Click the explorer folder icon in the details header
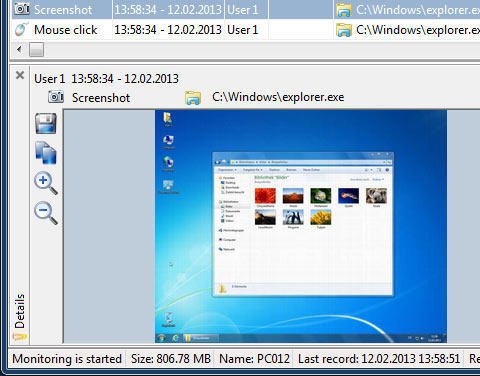This screenshot has width=480, height=376. point(193,98)
